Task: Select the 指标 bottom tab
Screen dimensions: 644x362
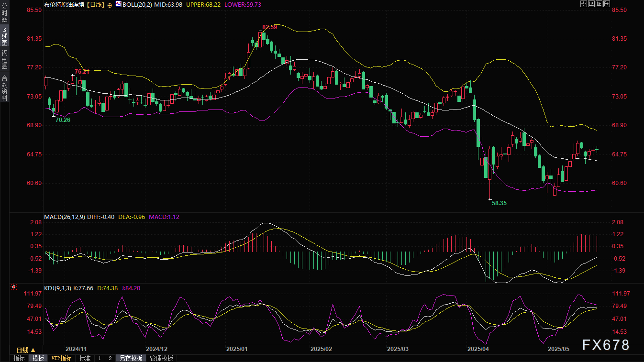Action: click(x=19, y=358)
